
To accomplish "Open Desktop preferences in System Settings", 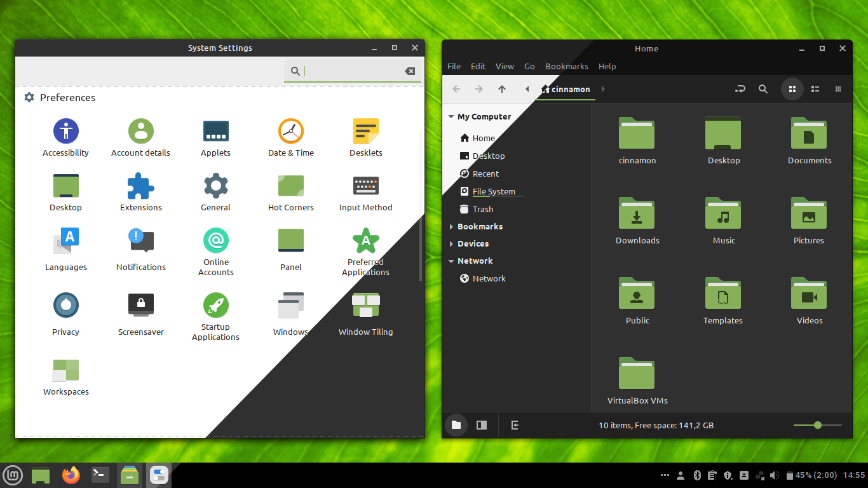I will tap(65, 193).
